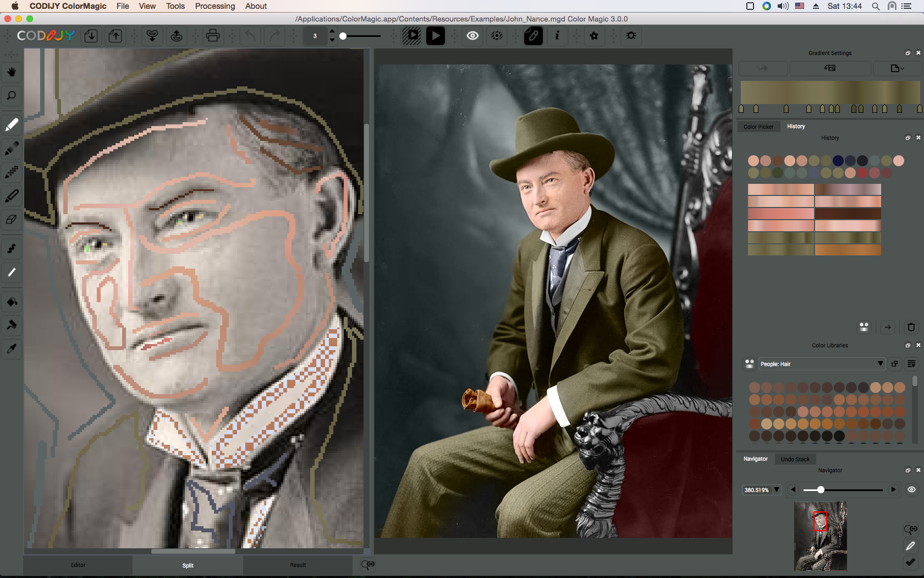This screenshot has height=578, width=924.
Task: Open the About menu
Action: (256, 6)
